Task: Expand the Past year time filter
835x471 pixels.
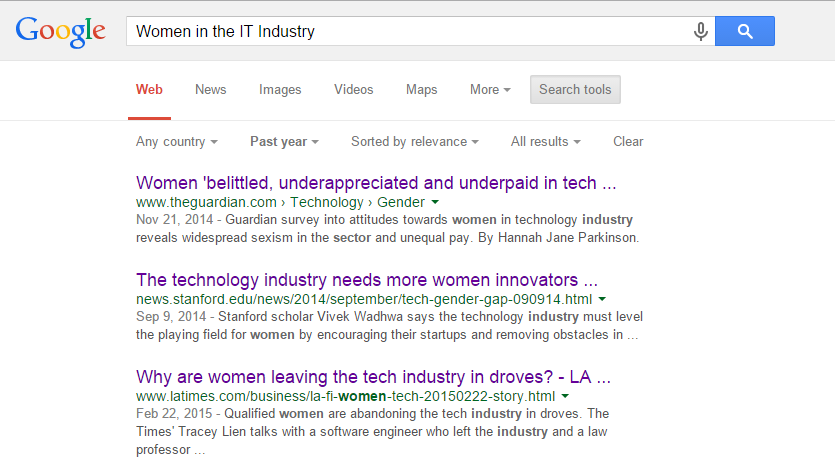Action: pos(284,142)
